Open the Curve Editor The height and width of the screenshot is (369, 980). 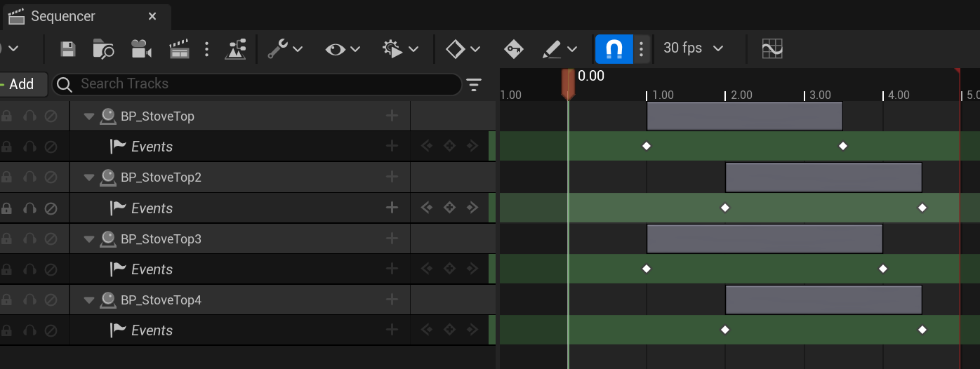(772, 49)
